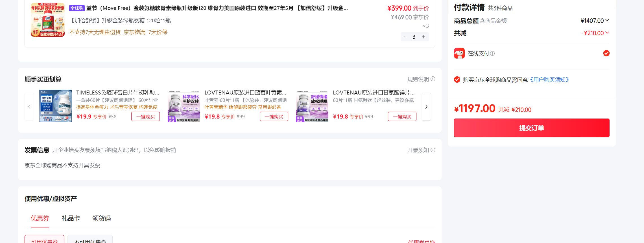Click the ¥399.00 到手价 price

408,8
